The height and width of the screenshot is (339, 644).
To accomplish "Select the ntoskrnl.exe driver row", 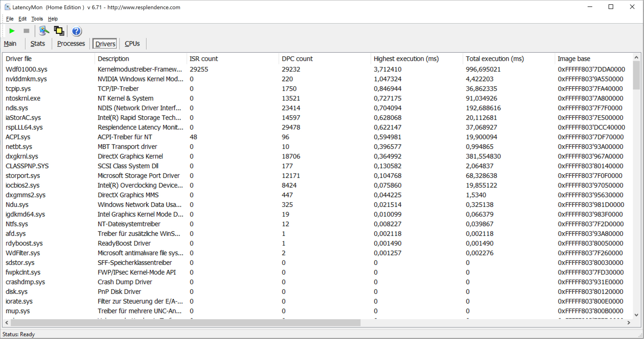I will [317, 98].
